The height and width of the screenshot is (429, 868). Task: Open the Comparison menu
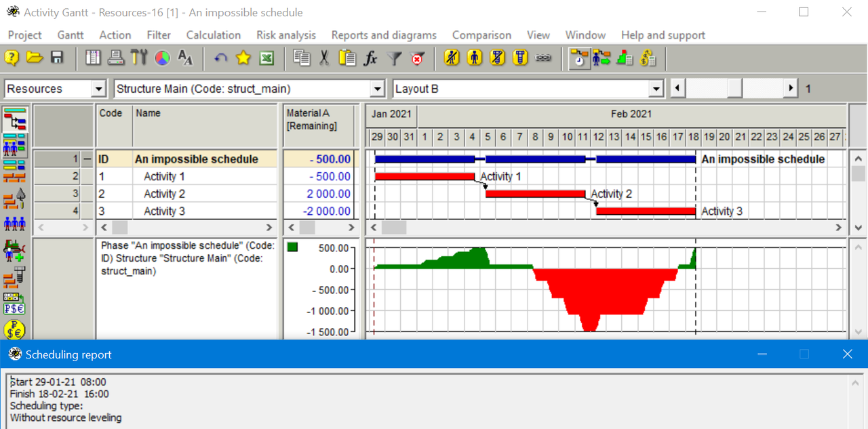click(x=481, y=35)
